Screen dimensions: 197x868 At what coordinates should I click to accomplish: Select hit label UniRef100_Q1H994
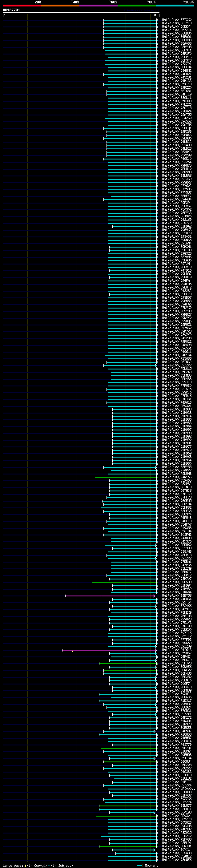point(176,586)
